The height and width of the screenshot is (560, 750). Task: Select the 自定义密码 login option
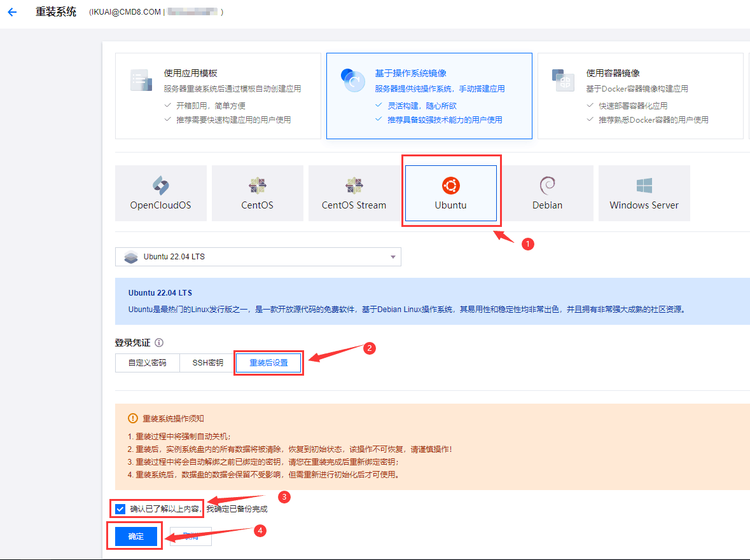(x=147, y=363)
